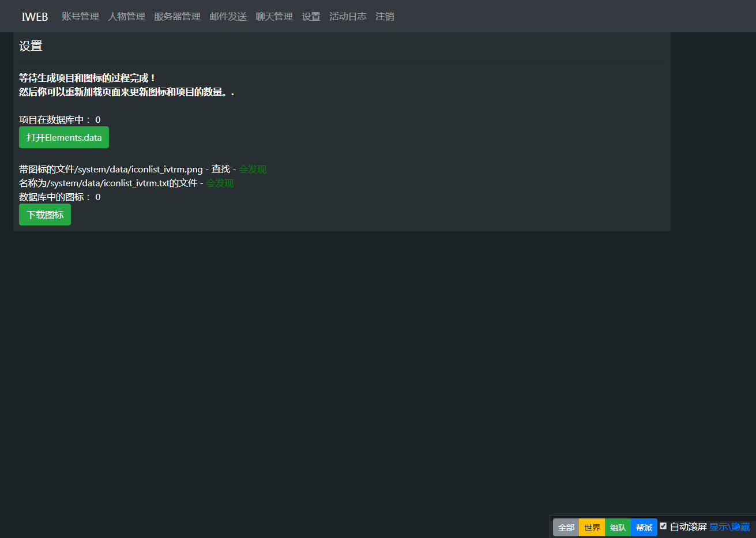The width and height of the screenshot is (756, 538).
Task: Open the 邮件发送 page
Action: click(x=228, y=16)
